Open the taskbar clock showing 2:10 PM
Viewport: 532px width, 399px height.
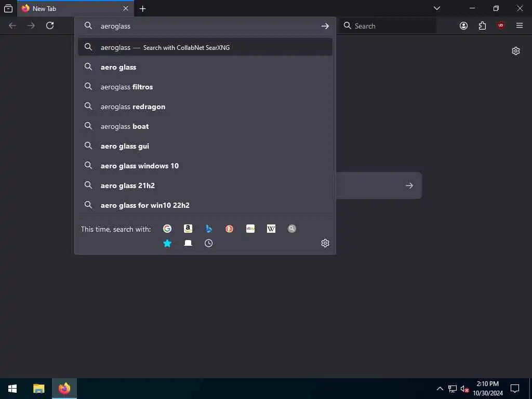tap(488, 389)
